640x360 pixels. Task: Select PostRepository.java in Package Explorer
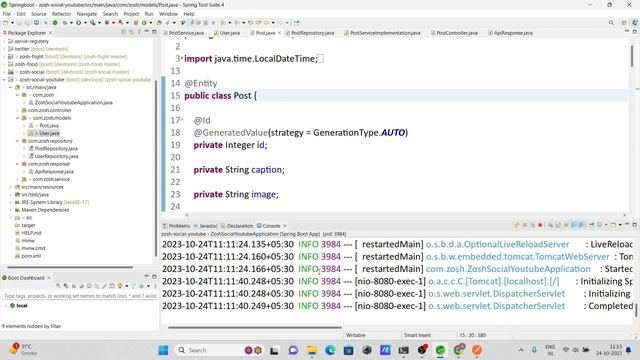pos(56,149)
